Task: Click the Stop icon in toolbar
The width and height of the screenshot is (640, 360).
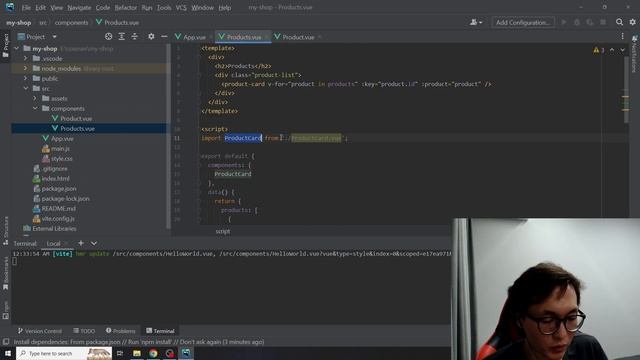Action: tap(603, 22)
